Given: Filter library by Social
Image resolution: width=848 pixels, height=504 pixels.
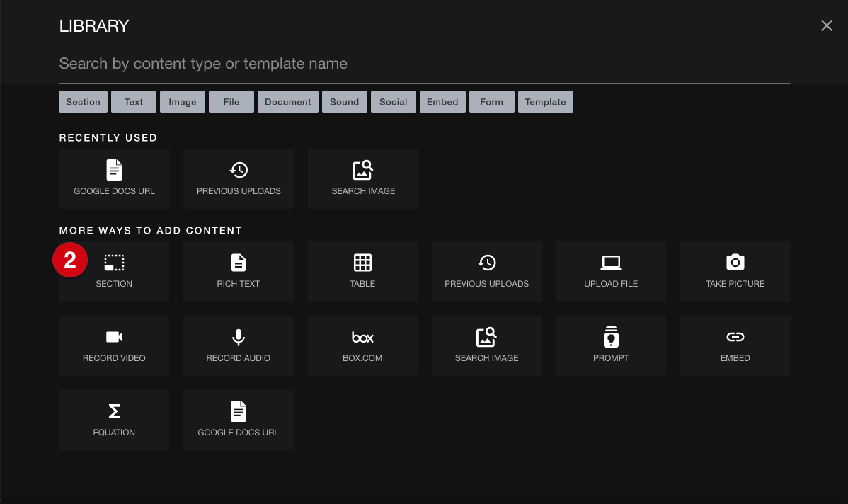Looking at the screenshot, I should tap(393, 102).
